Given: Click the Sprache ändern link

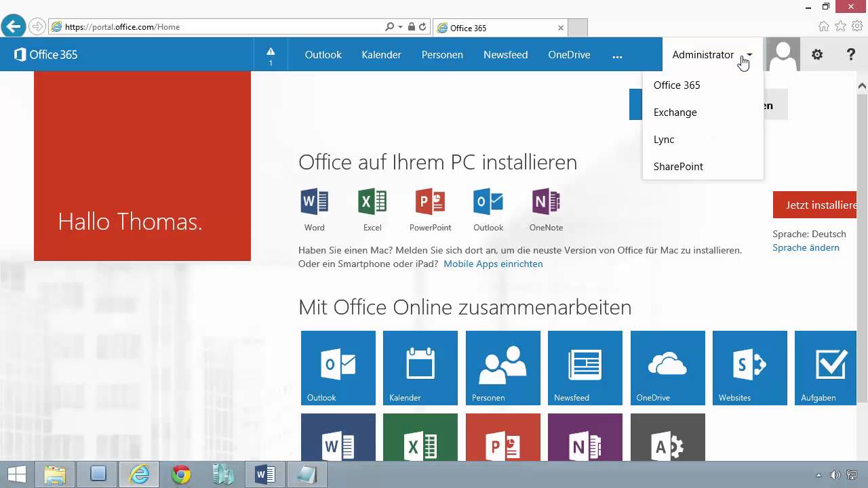Looking at the screenshot, I should tap(806, 248).
